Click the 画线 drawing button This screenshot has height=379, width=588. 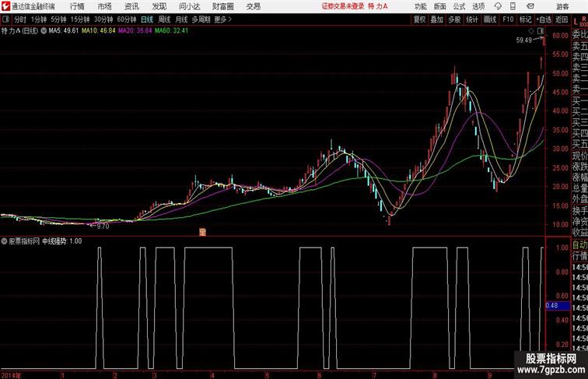[490, 19]
